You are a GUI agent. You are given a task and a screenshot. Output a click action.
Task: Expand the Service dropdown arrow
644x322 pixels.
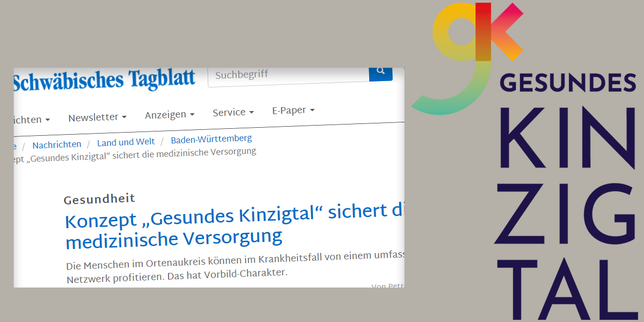[251, 112]
